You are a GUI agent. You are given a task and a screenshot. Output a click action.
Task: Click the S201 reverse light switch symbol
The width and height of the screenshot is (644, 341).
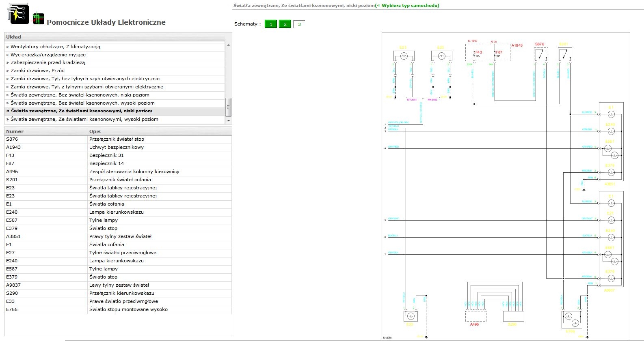point(565,54)
